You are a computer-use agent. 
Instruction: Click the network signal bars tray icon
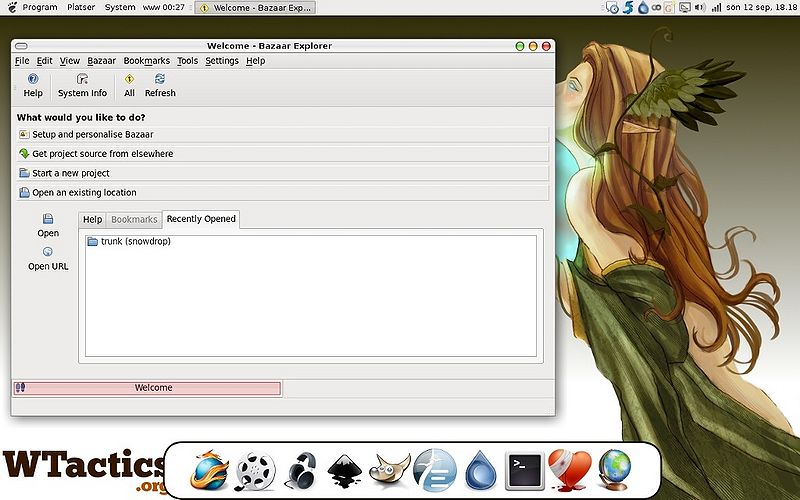[x=716, y=7]
